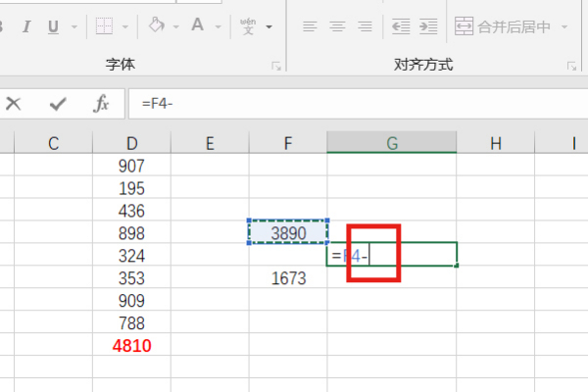Select column D header
Viewport: 588px width, 392px height.
coord(131,143)
